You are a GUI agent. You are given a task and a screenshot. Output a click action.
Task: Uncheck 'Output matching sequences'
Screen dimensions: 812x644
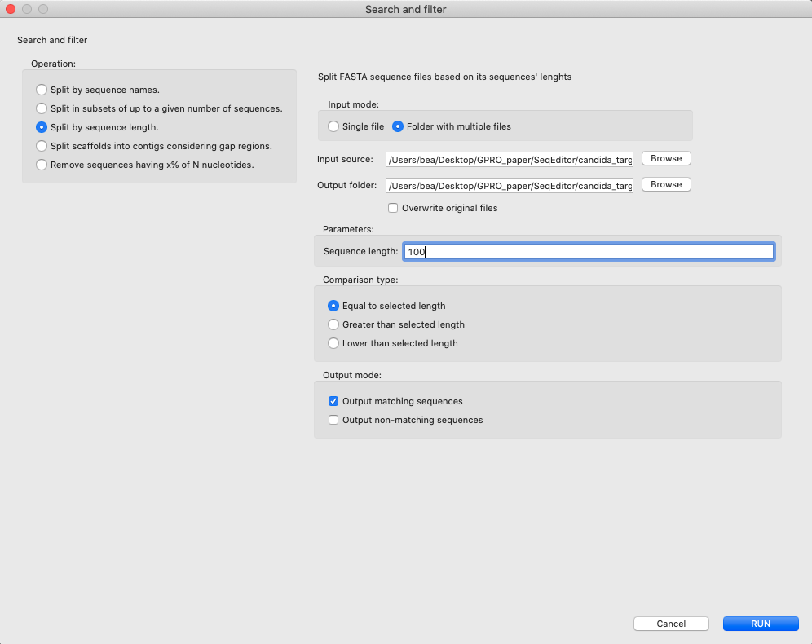coord(333,401)
